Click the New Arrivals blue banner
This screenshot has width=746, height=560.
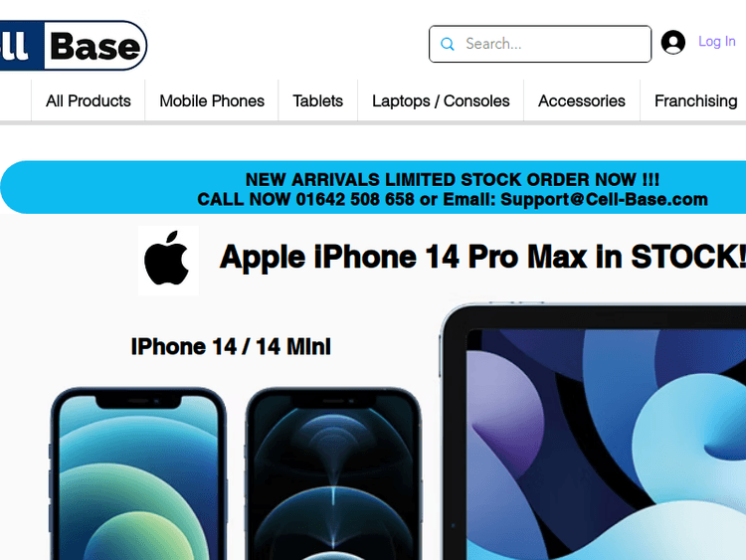click(373, 187)
